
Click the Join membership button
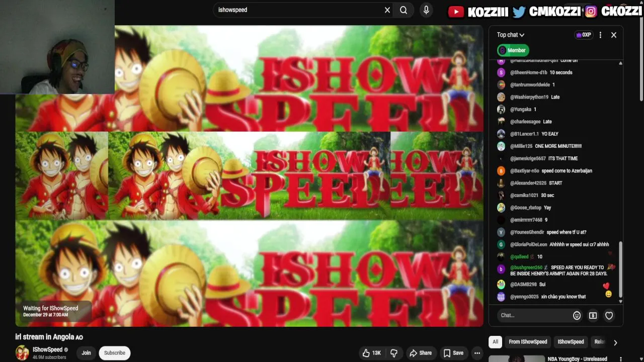(87, 353)
